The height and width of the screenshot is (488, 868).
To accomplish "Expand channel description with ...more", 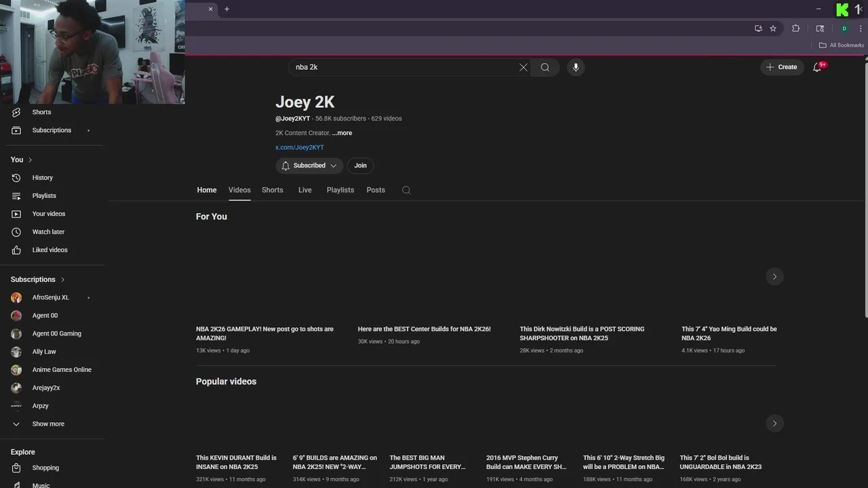I will tap(342, 133).
